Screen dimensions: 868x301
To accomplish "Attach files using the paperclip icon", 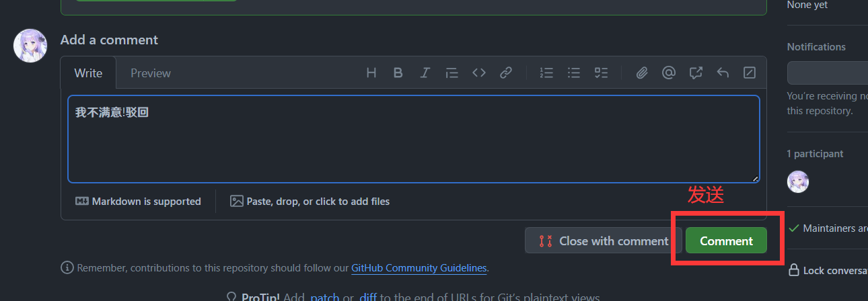I will (642, 73).
